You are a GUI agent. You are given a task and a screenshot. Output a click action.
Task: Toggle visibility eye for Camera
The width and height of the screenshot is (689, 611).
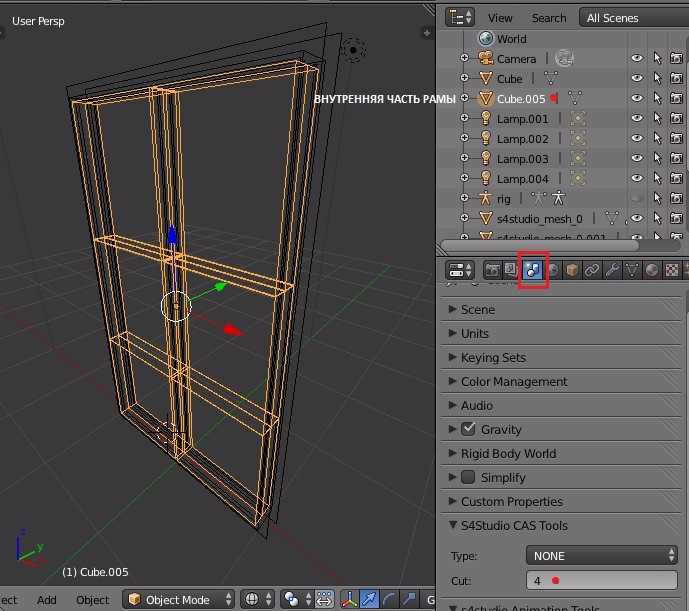point(636,58)
